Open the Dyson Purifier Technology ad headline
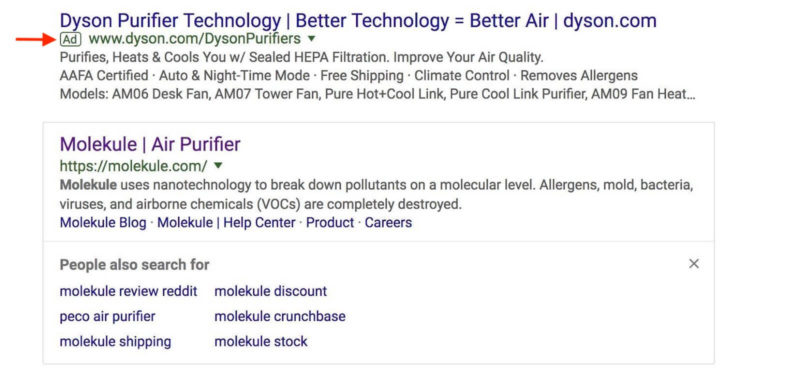 point(358,20)
